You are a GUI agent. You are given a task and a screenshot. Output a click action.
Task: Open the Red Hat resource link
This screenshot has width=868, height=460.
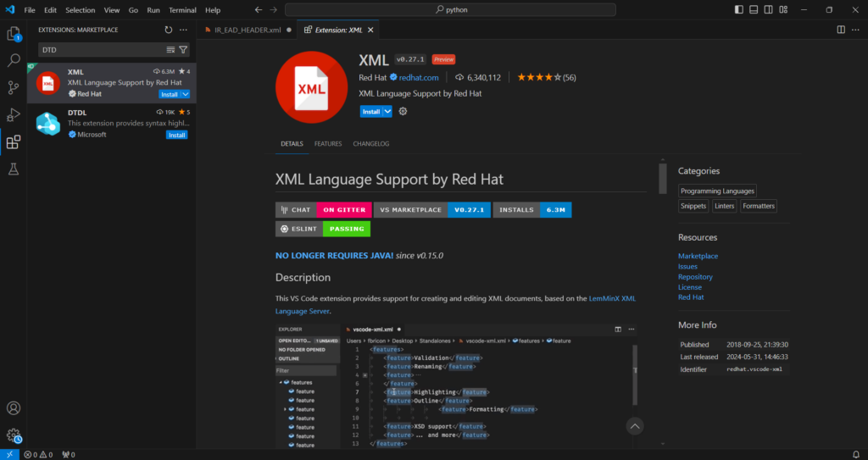pyautogui.click(x=691, y=297)
